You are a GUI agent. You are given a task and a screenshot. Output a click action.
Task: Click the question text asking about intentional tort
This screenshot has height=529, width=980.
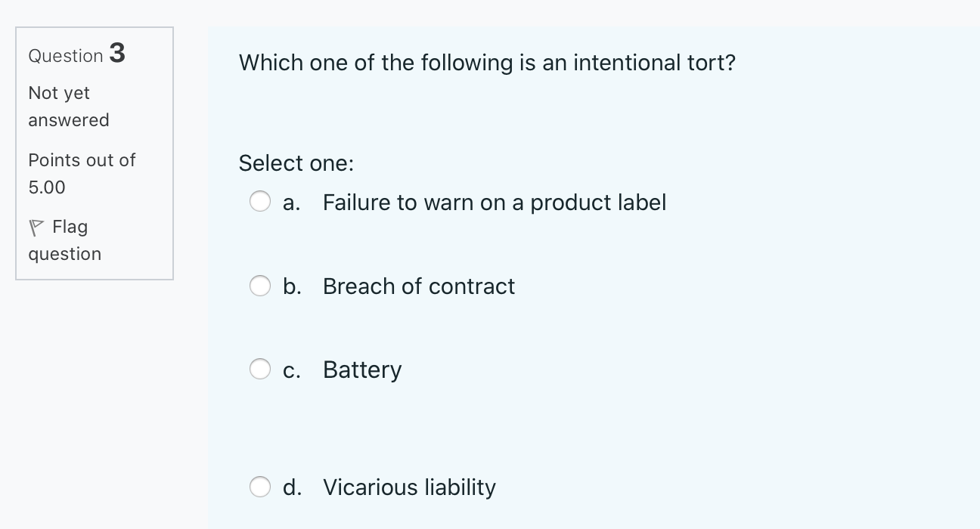pos(487,63)
